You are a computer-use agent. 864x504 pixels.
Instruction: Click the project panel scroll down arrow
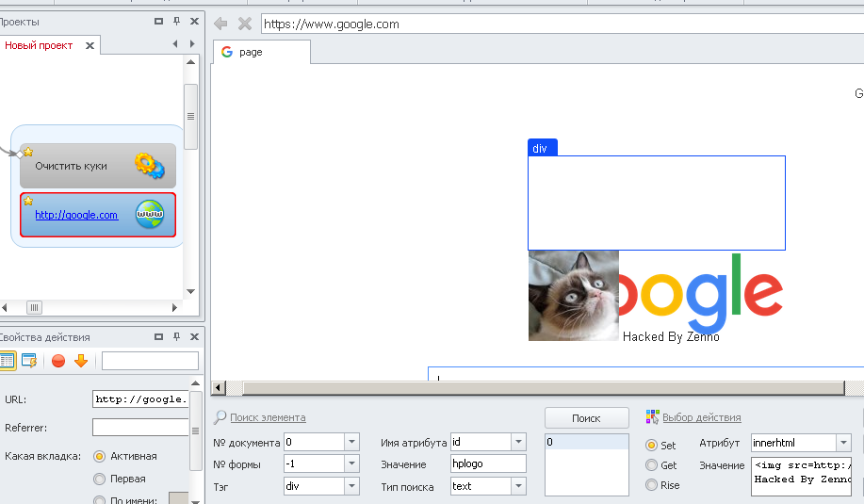(x=190, y=291)
